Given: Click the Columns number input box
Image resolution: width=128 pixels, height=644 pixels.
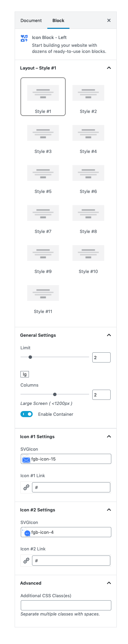Looking at the screenshot, I should click(101, 395).
